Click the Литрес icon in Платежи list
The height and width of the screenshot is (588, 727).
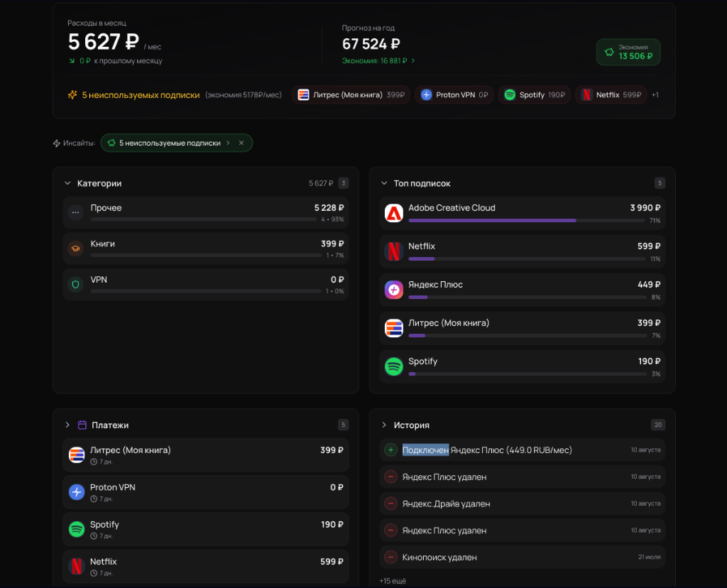coord(77,455)
